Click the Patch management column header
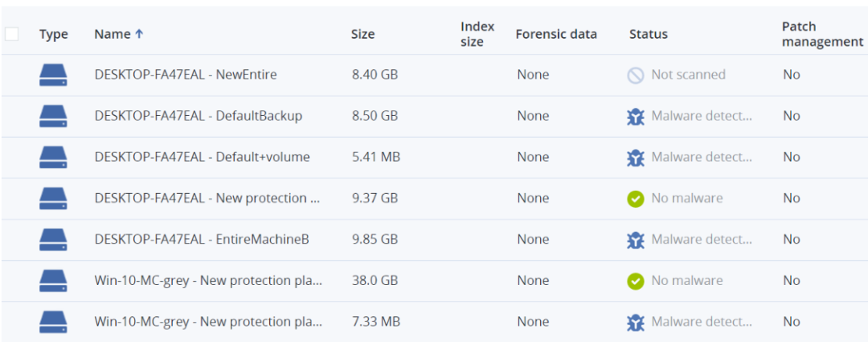 [821, 34]
